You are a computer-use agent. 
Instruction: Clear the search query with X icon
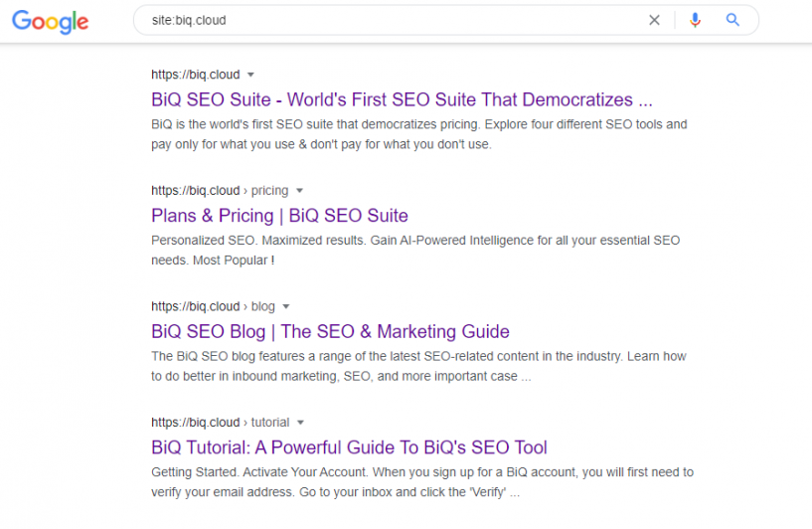654,20
